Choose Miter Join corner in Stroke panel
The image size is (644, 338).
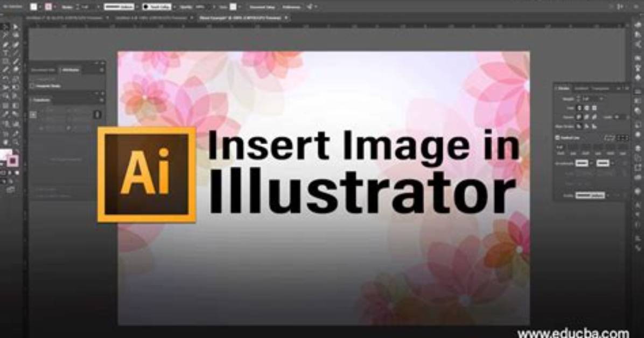pos(579,117)
